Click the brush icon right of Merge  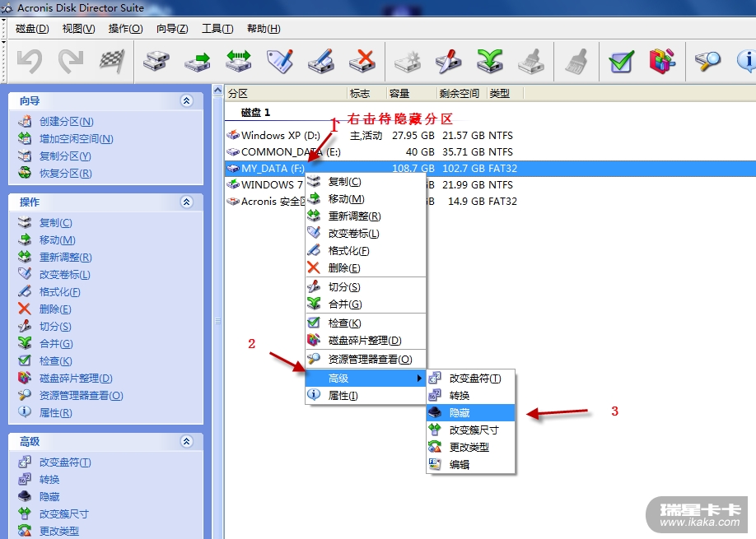coord(531,62)
